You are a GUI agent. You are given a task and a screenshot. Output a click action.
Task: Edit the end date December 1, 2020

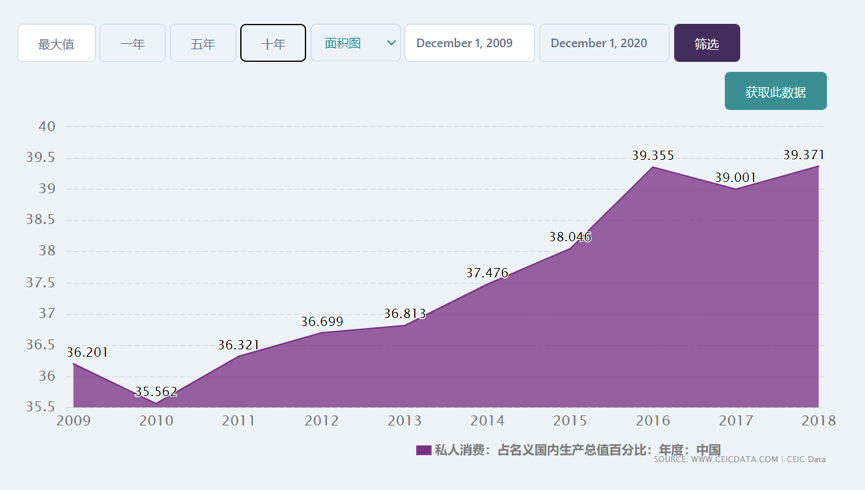tap(604, 43)
